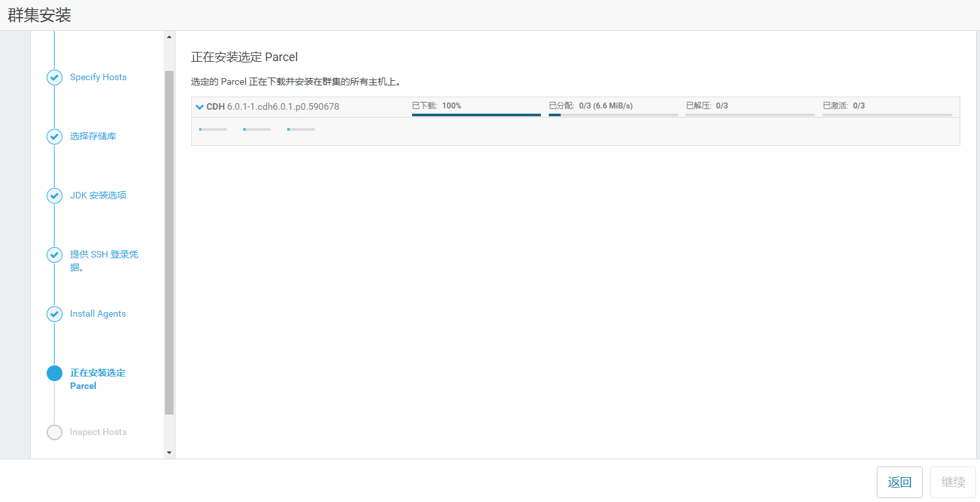Collapse the CDH parcel row chevron

click(x=200, y=106)
